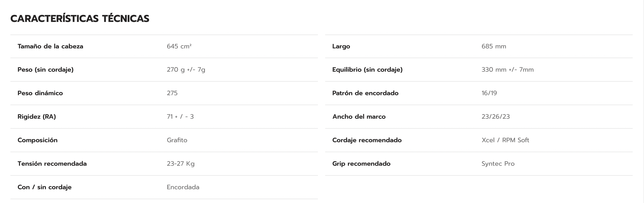Screen dimensions: 644x203
Task: Select the 645 cm² head size value
Action: 179,47
